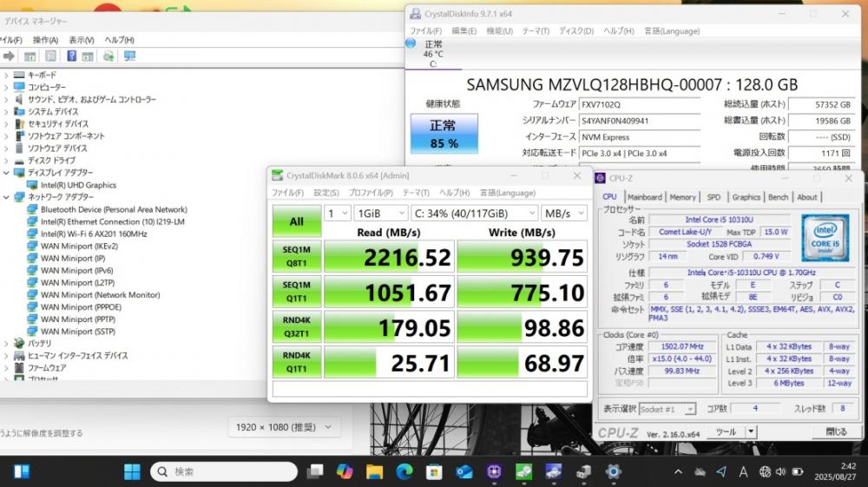Image resolution: width=868 pixels, height=487 pixels.
Task: Switch to CrystalDiskMark green taskbar icon
Action: coord(523,471)
